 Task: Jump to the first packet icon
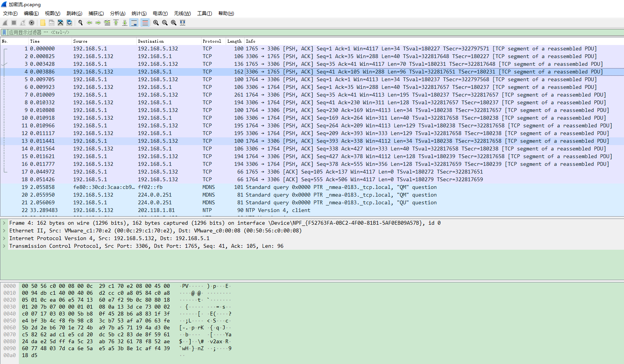[116, 23]
